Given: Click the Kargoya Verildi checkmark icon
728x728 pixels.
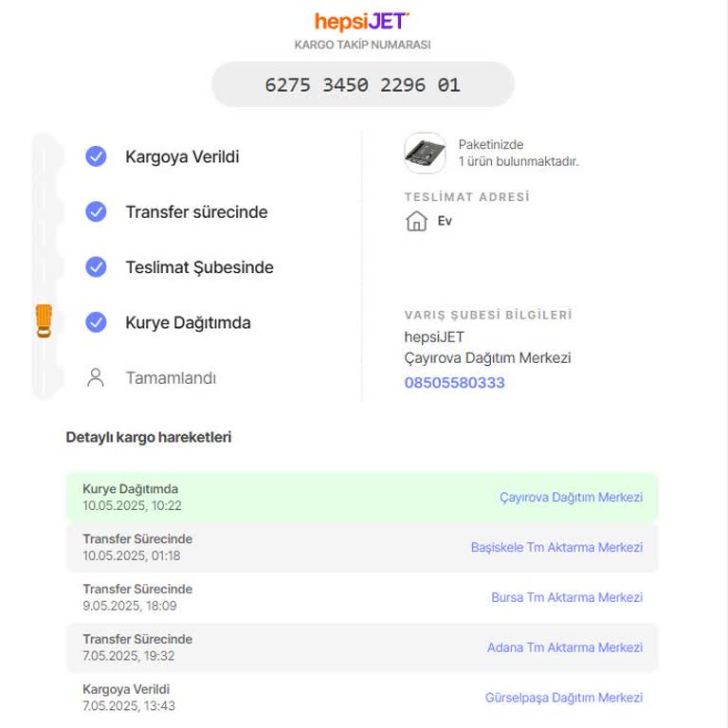Looking at the screenshot, I should click(96, 156).
